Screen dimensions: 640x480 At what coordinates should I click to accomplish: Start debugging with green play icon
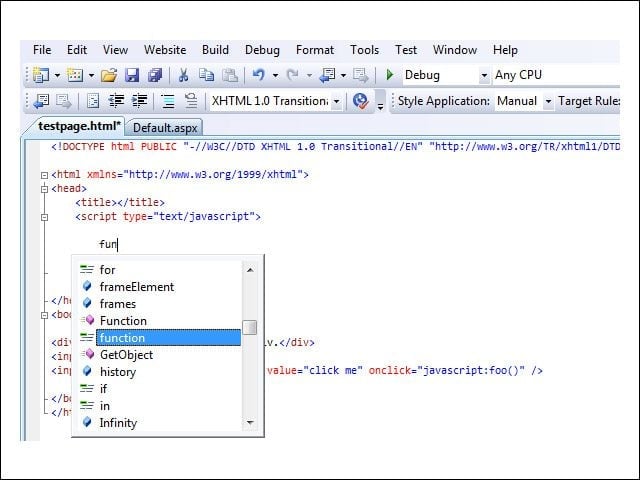tap(389, 75)
